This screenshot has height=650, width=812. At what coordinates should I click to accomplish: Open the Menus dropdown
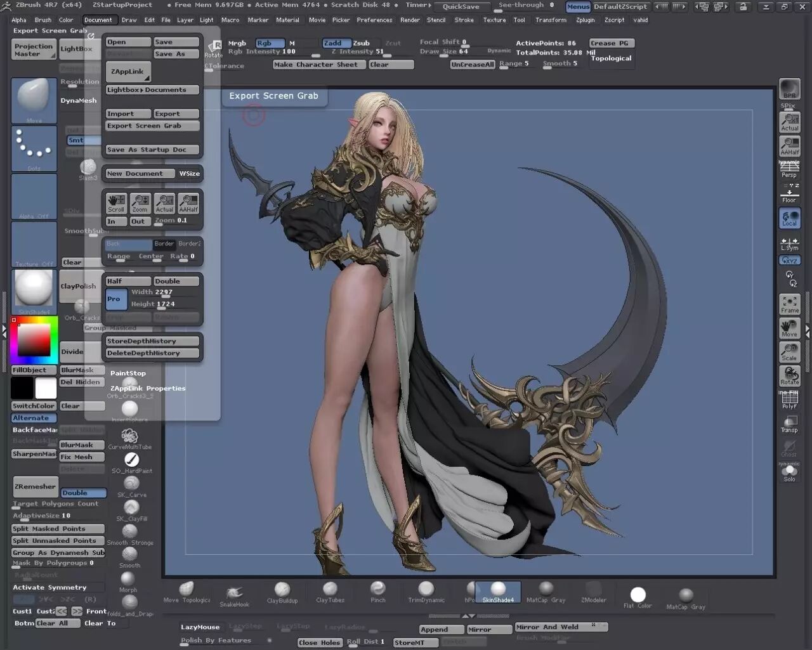pos(577,7)
